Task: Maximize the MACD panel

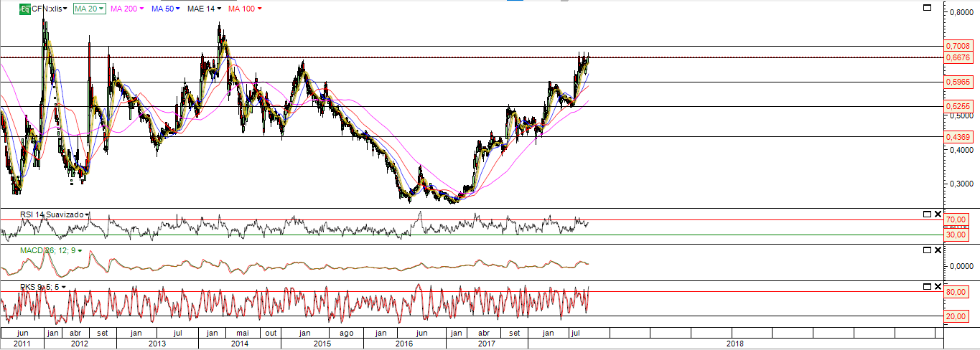Action: click(x=927, y=250)
